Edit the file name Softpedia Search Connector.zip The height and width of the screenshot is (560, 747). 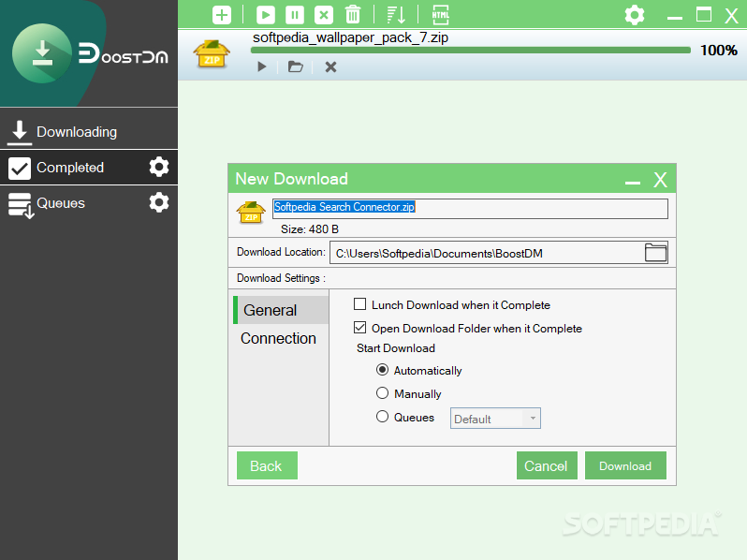(x=470, y=208)
